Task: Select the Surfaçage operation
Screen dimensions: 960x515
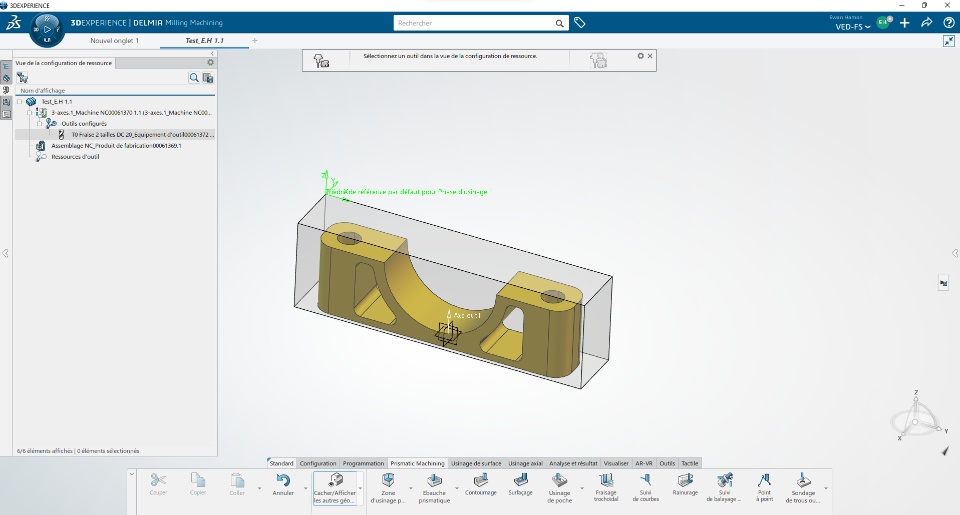Action: tap(520, 484)
